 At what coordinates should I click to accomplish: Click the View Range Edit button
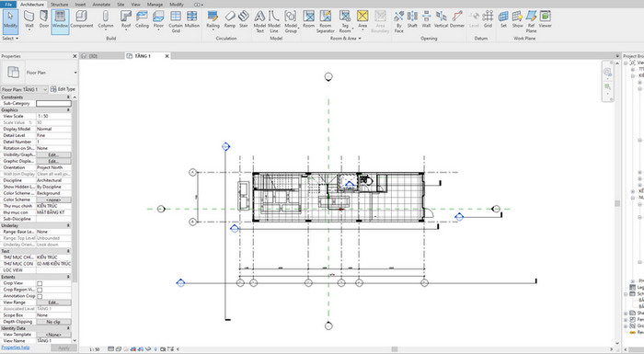click(53, 303)
